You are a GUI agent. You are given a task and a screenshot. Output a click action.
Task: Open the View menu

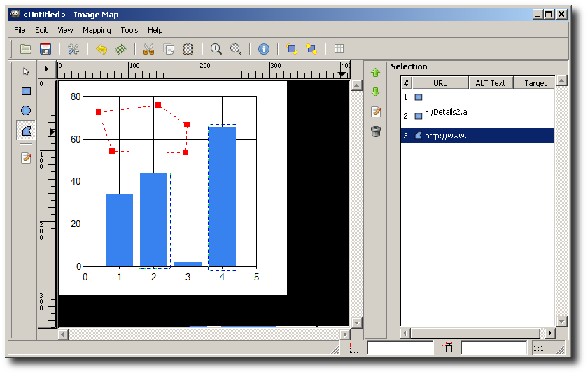(x=65, y=30)
